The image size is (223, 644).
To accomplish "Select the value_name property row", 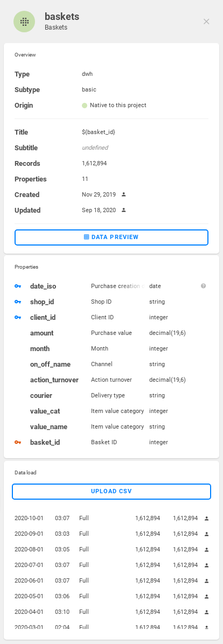I will click(111, 427).
